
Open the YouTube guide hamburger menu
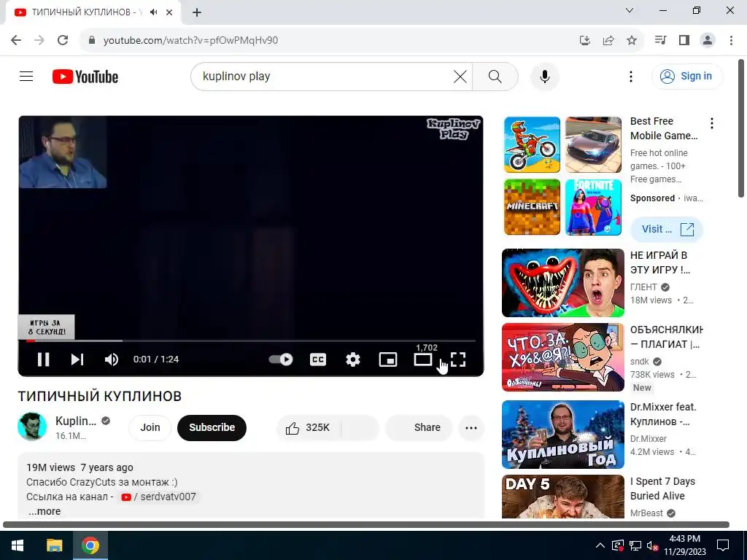tap(26, 76)
